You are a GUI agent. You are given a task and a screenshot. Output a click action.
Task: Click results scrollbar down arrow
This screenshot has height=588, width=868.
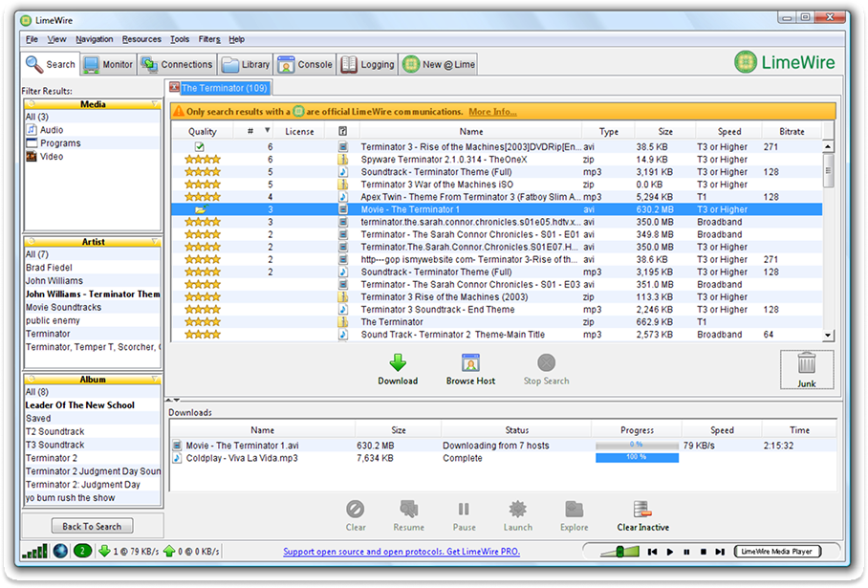[828, 335]
